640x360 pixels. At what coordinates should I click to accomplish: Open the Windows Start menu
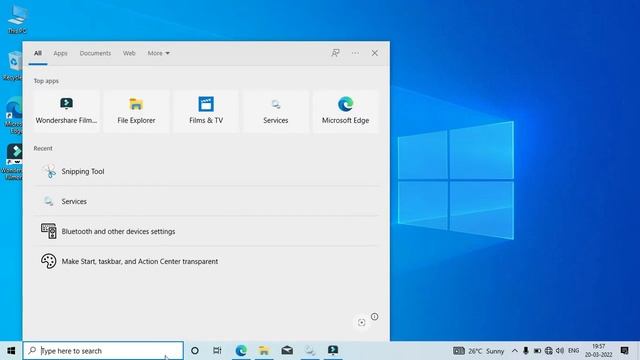click(x=11, y=351)
